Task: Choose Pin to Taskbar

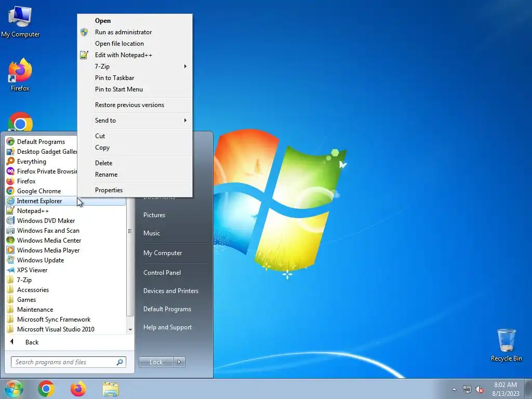Action: 135,78
